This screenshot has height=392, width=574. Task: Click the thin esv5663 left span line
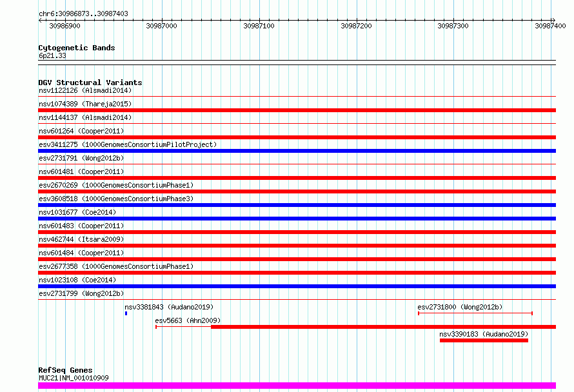183,327
